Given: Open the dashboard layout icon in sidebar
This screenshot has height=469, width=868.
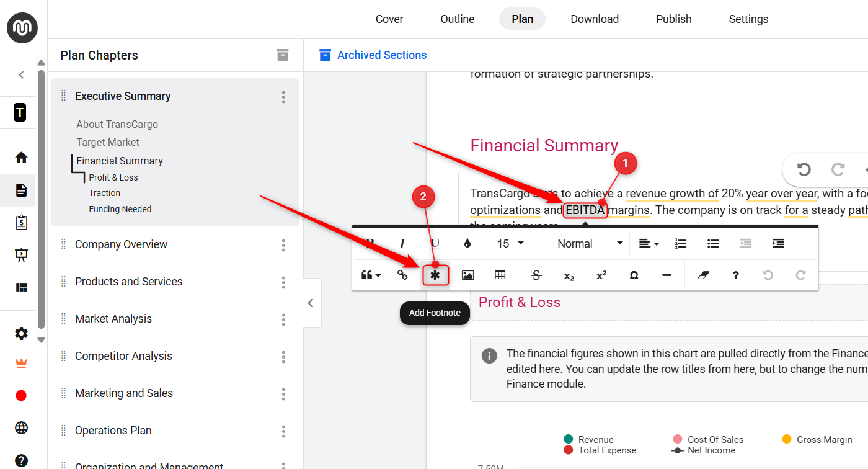Looking at the screenshot, I should (21, 287).
